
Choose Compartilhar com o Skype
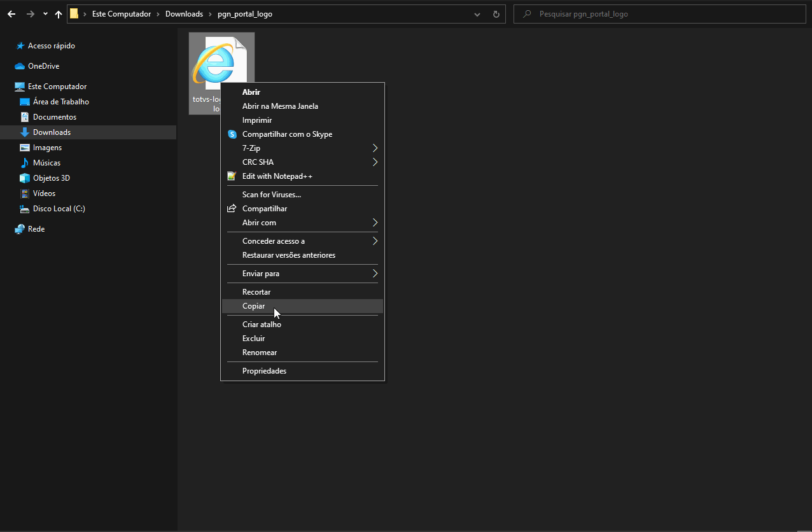coord(287,134)
